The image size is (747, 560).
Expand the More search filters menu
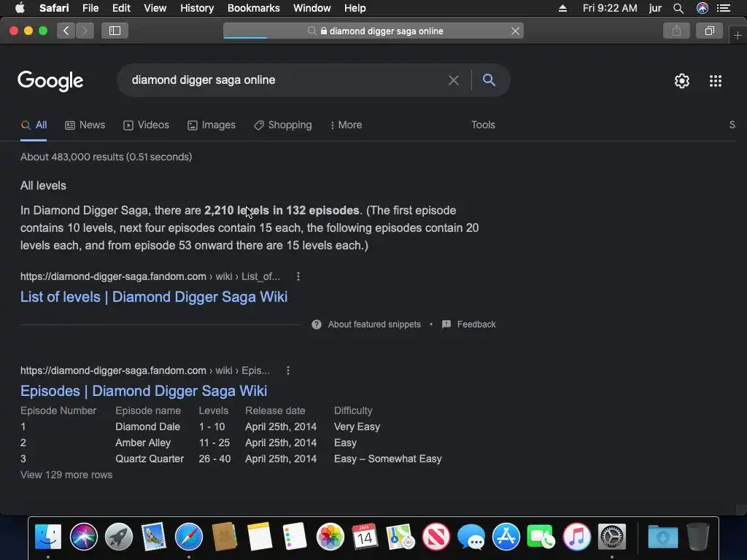(347, 125)
